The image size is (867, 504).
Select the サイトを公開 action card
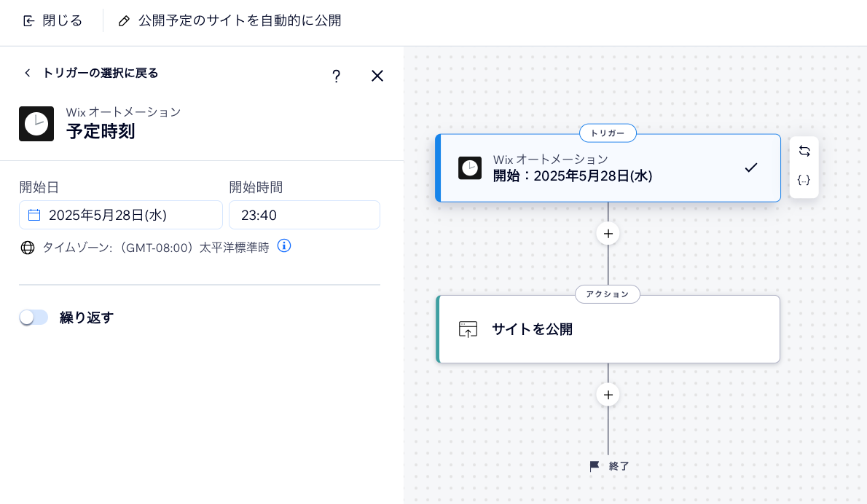pyautogui.click(x=608, y=328)
